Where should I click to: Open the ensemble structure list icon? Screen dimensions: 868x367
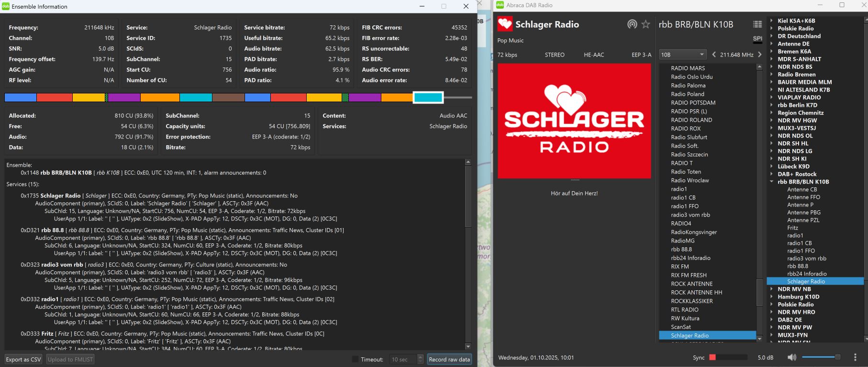[757, 24]
